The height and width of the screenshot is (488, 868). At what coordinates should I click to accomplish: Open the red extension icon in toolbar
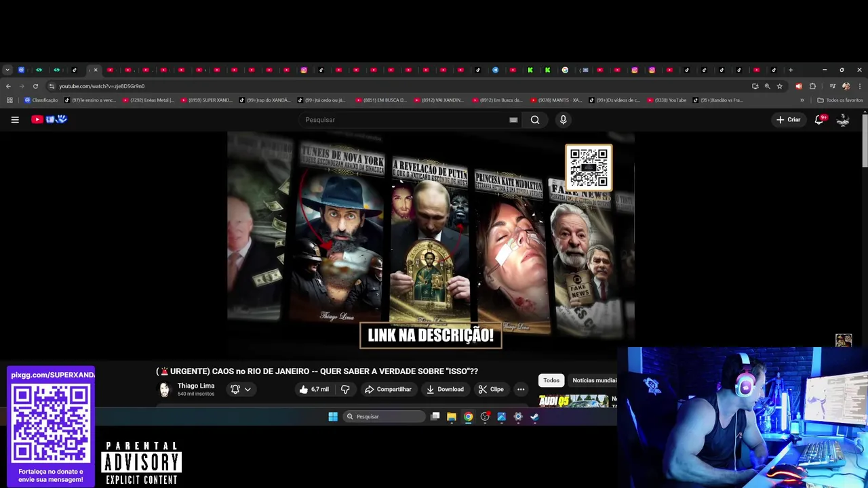pos(798,86)
